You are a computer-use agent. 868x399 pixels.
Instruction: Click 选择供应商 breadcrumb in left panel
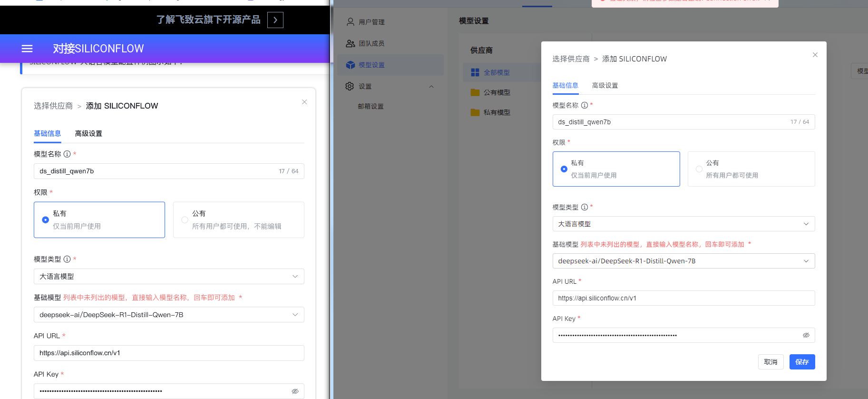53,106
